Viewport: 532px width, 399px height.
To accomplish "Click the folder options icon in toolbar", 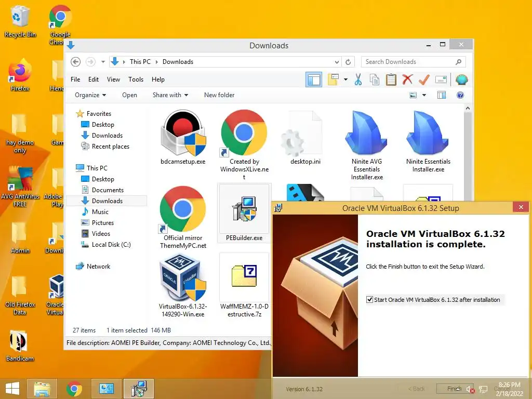I will click(333, 79).
